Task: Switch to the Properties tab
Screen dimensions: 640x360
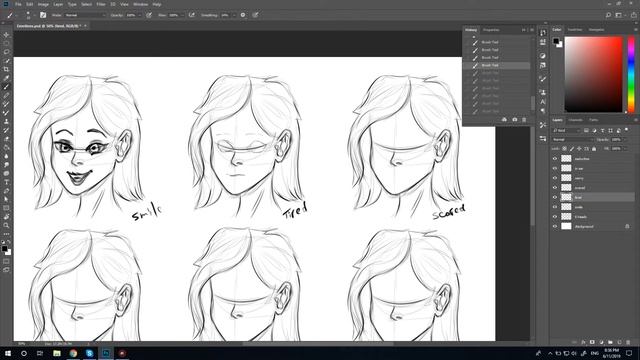Action: [491, 30]
